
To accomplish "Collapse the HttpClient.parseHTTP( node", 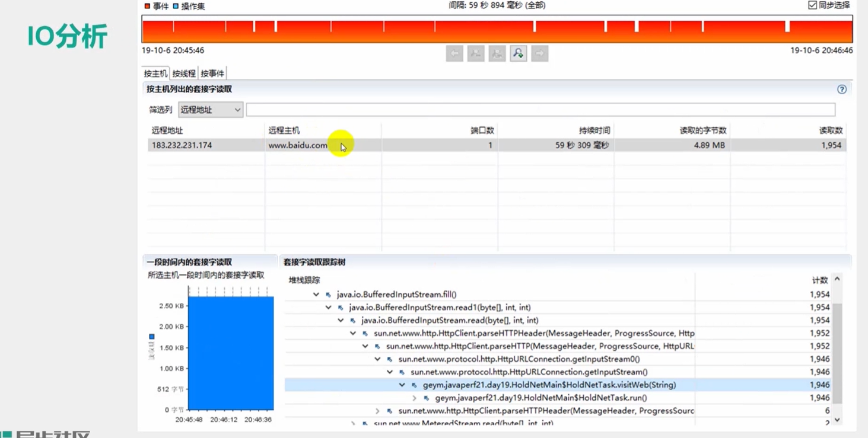I will (365, 346).
